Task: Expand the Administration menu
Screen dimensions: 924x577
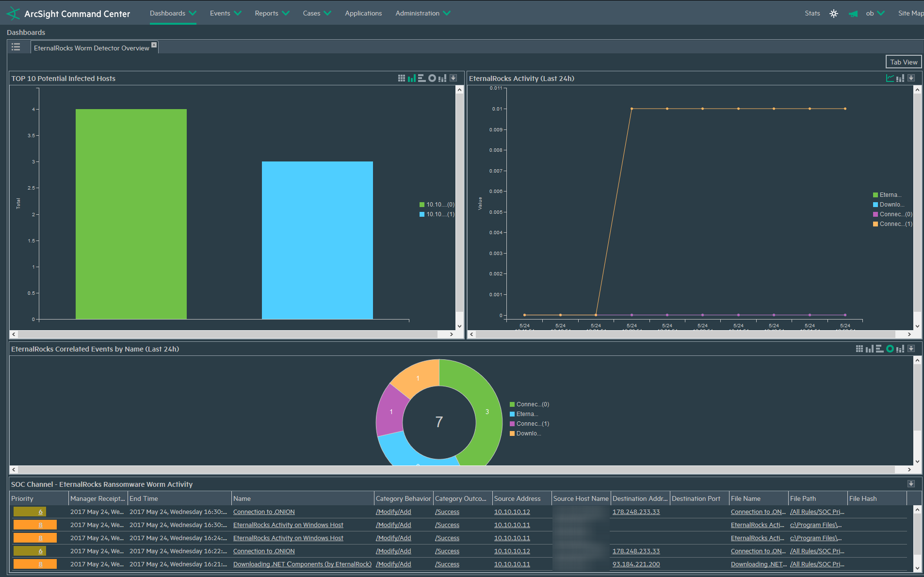Action: [422, 13]
